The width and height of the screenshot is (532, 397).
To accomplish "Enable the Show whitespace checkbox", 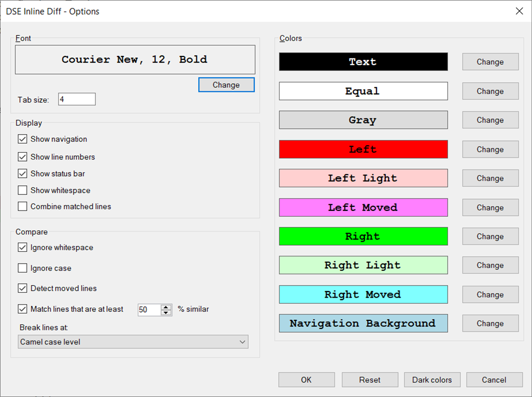I will pyautogui.click(x=22, y=190).
